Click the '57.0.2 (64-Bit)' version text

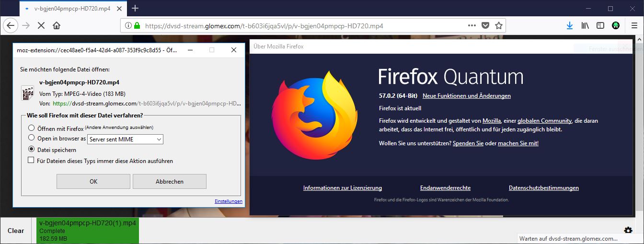coord(398,96)
